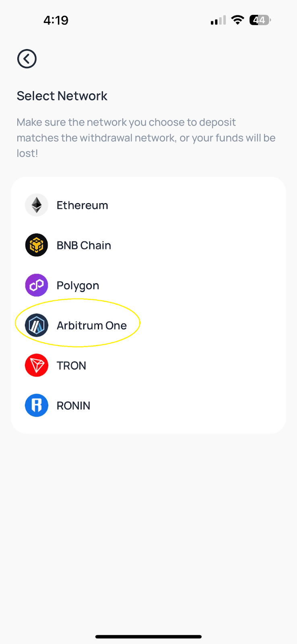Select the Arbitrum One network label

tap(92, 326)
